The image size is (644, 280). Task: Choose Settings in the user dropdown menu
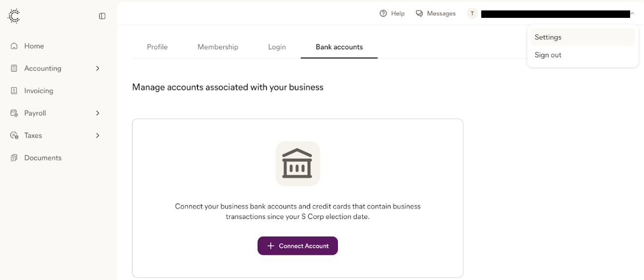(548, 37)
